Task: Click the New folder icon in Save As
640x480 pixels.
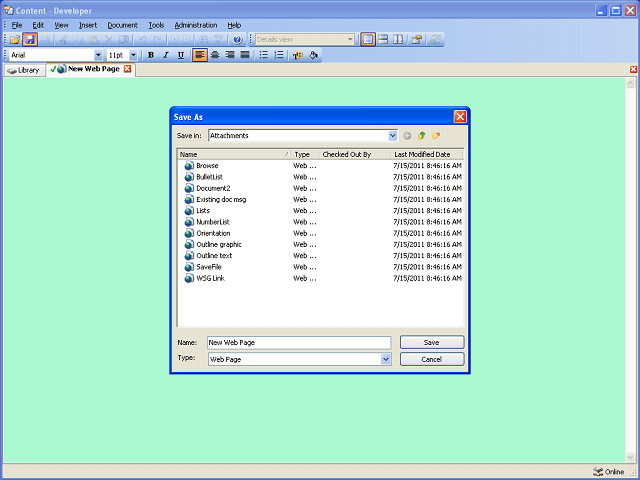Action: tap(436, 136)
